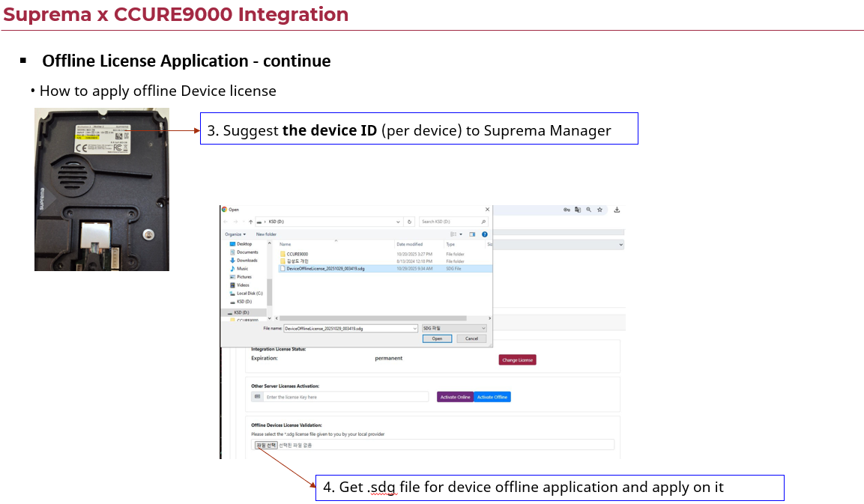Click the Change License button
This screenshot has width=864, height=504.
point(517,360)
